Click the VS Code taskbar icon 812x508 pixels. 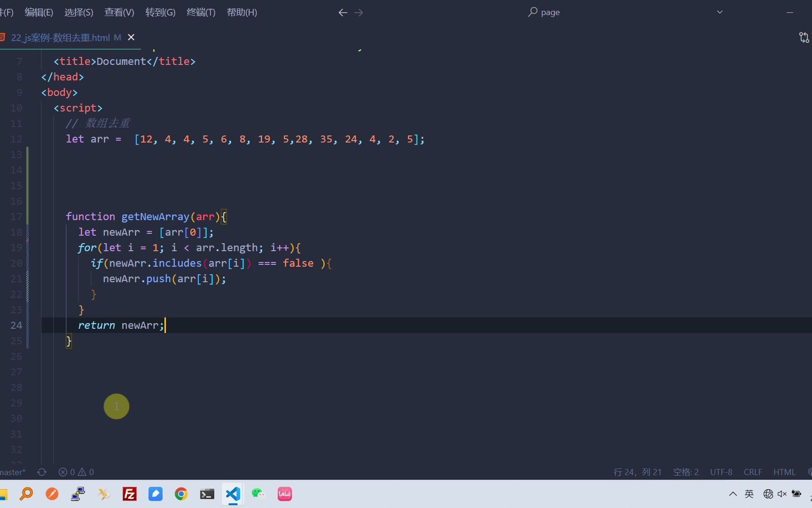[233, 494]
